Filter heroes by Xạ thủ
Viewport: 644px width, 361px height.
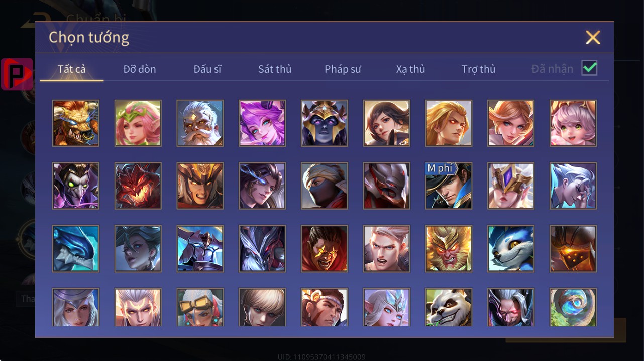410,69
